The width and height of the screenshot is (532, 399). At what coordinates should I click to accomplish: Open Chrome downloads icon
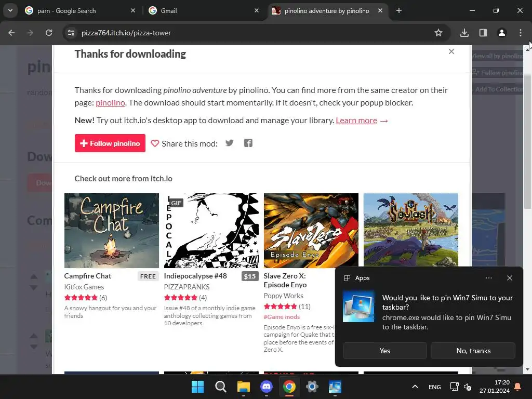[x=464, y=33]
